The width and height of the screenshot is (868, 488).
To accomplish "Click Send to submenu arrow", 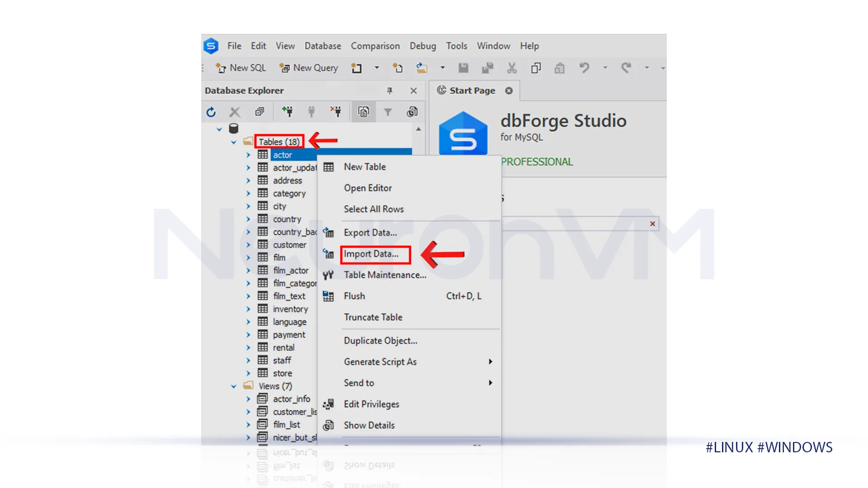I will (490, 383).
